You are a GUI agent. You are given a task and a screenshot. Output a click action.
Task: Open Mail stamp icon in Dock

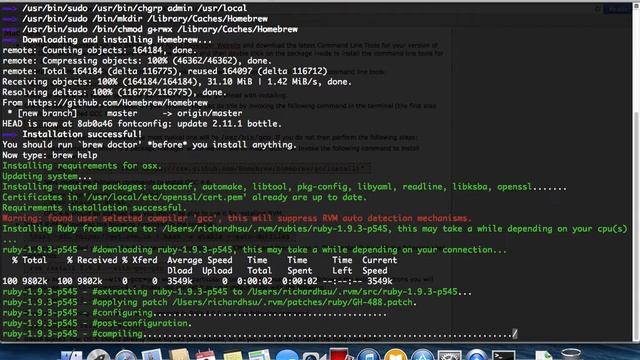click(152, 354)
